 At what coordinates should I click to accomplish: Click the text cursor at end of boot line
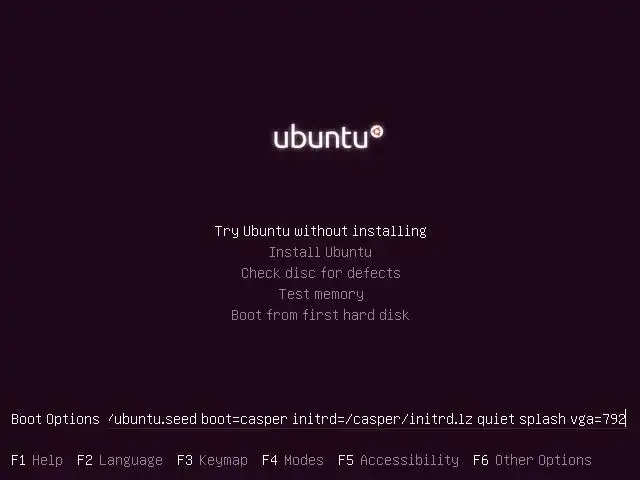tap(626, 419)
